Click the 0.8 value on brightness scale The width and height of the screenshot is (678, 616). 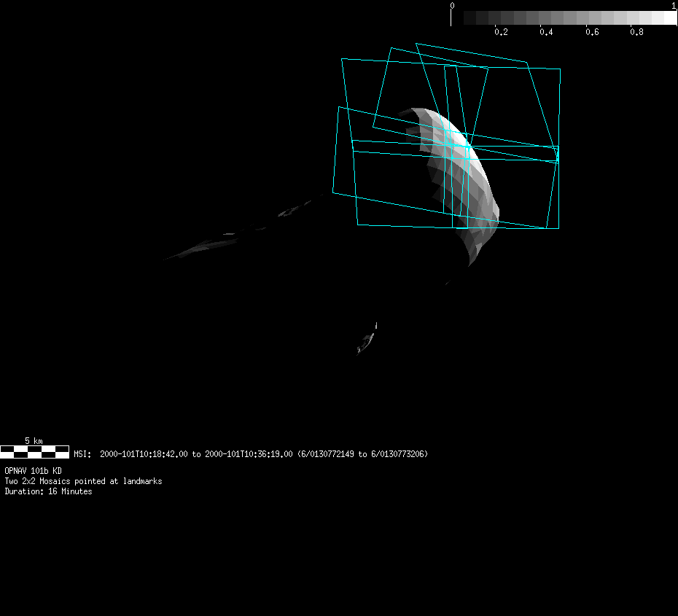click(636, 32)
